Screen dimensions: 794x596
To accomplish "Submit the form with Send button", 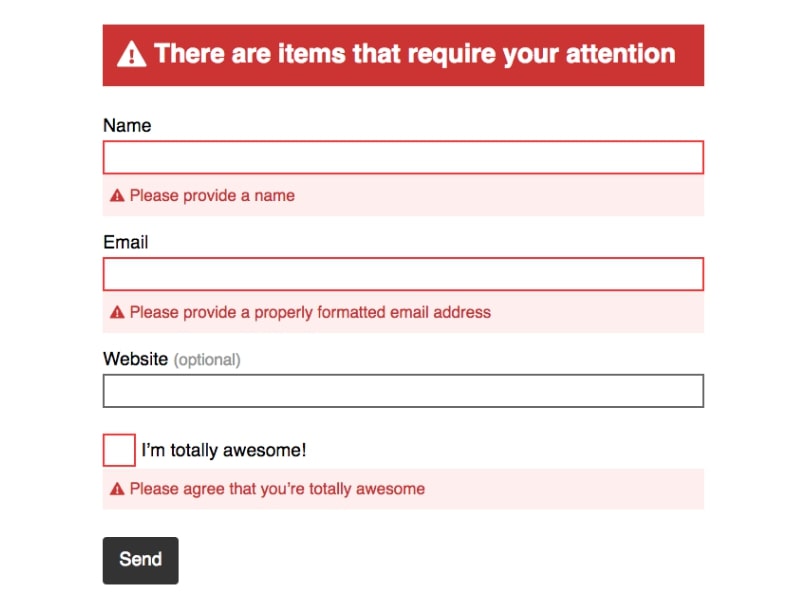I will pos(140,561).
